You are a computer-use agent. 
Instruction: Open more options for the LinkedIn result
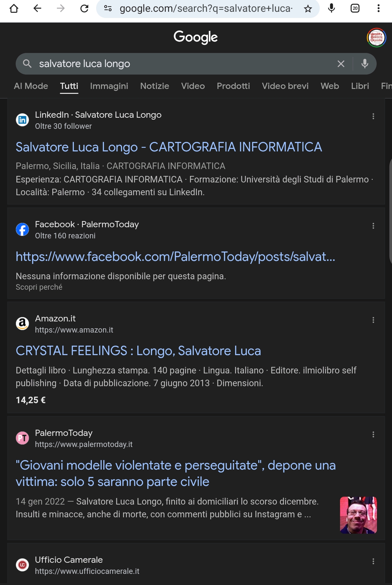pyautogui.click(x=373, y=116)
